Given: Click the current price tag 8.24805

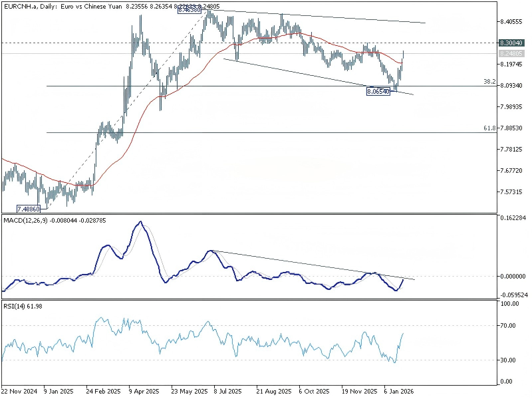Looking at the screenshot, I should click(x=511, y=53).
